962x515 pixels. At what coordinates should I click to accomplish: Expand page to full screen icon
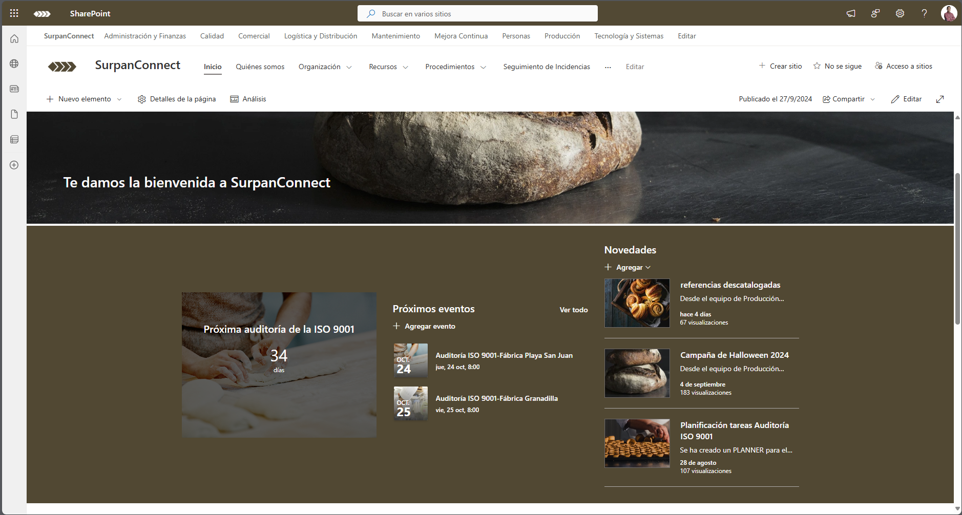940,99
